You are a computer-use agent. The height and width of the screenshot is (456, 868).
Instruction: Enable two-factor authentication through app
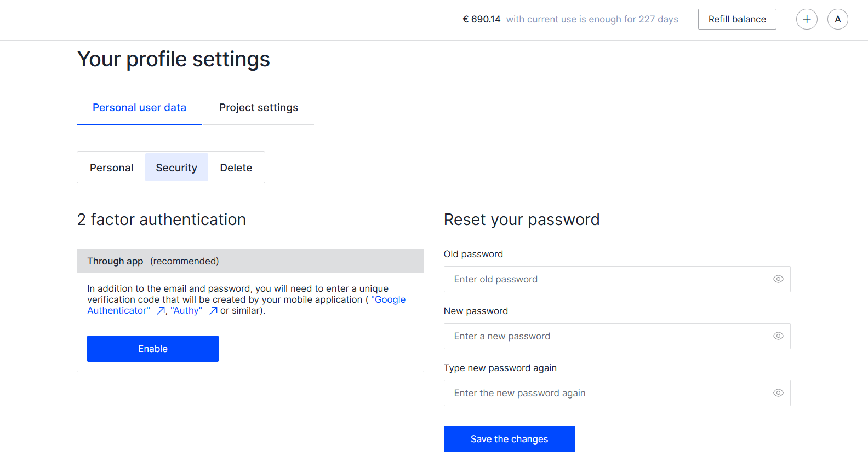point(153,349)
